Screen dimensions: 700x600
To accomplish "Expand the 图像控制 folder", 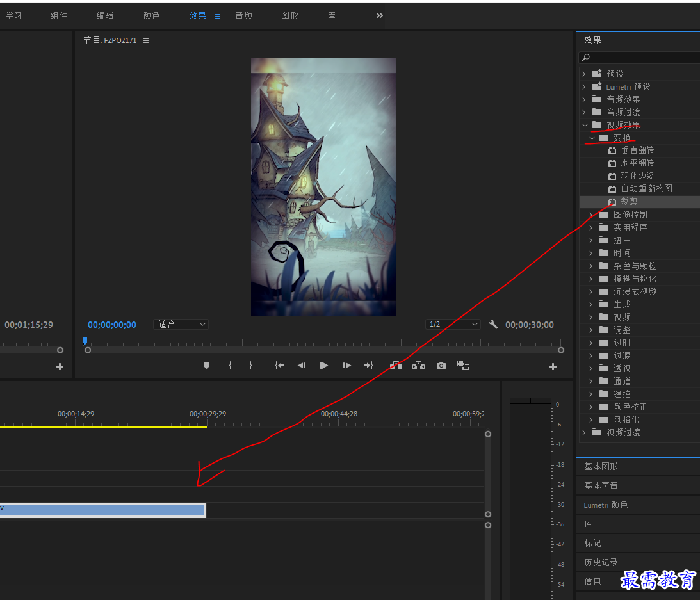I will coord(591,215).
